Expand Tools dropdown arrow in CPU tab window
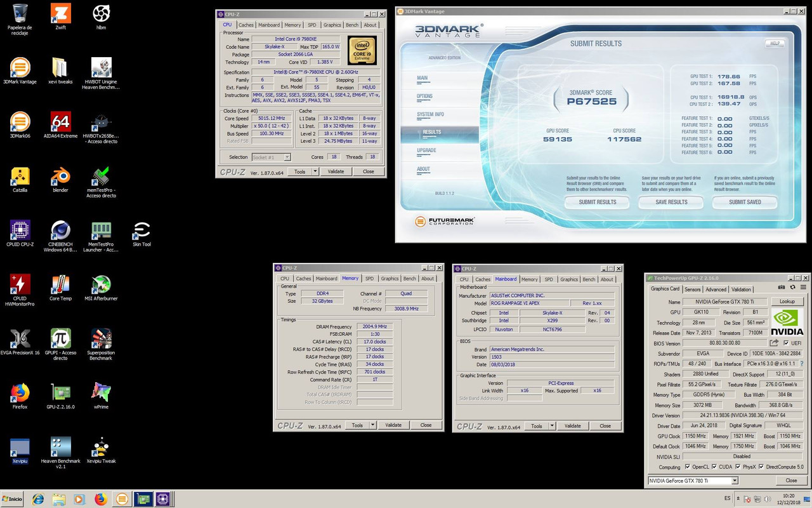Screen dimensions: 812x508 315,171
